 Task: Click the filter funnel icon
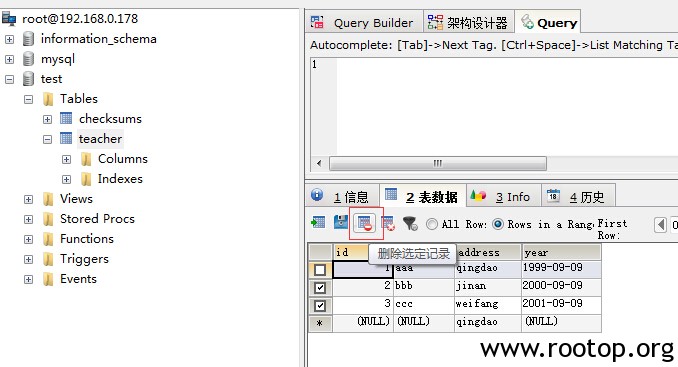pyautogui.click(x=410, y=223)
